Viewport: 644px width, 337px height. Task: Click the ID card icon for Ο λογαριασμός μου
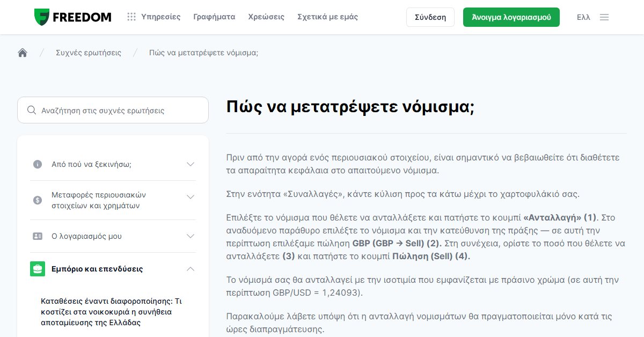38,236
